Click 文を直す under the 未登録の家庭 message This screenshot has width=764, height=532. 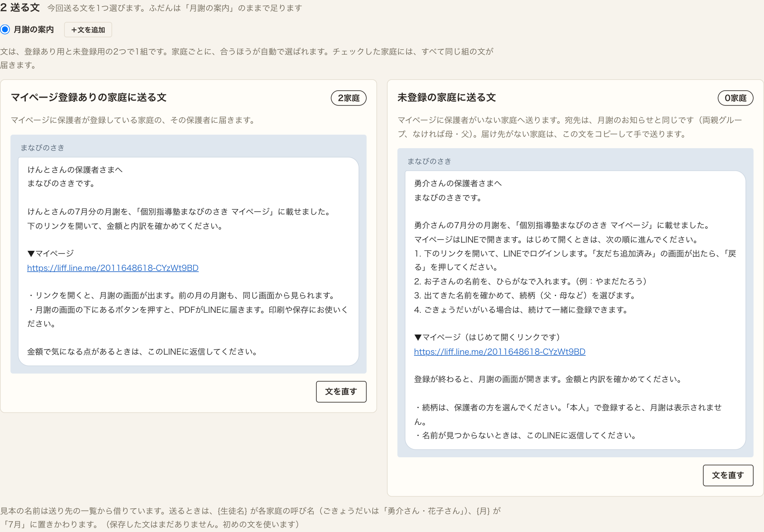[x=728, y=475]
